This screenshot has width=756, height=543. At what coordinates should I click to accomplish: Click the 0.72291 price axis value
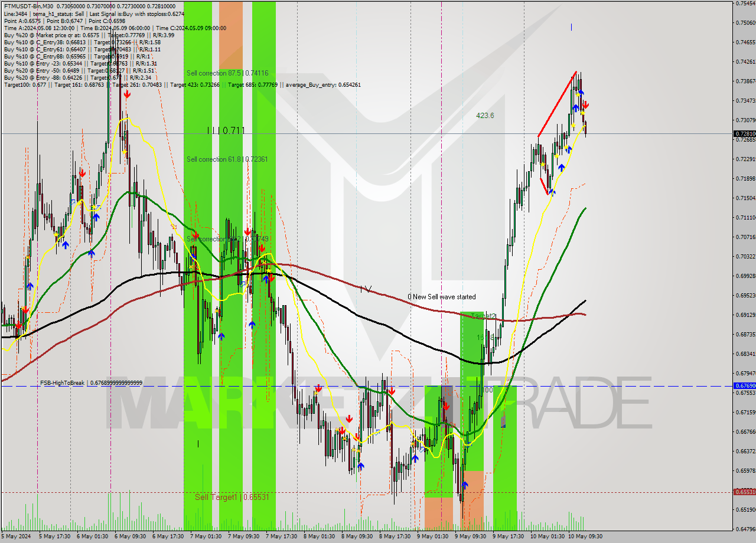pyautogui.click(x=745, y=159)
